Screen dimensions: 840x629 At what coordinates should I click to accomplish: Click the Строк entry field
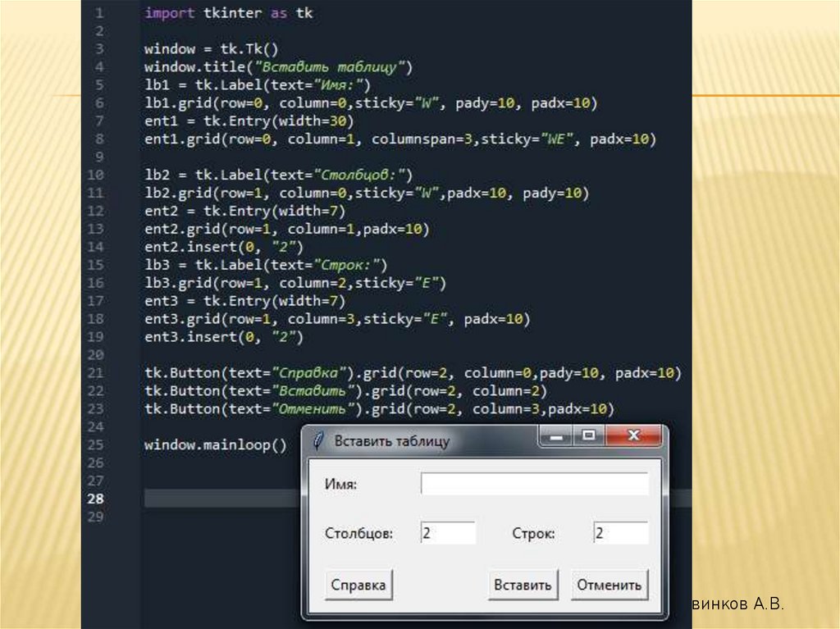620,533
